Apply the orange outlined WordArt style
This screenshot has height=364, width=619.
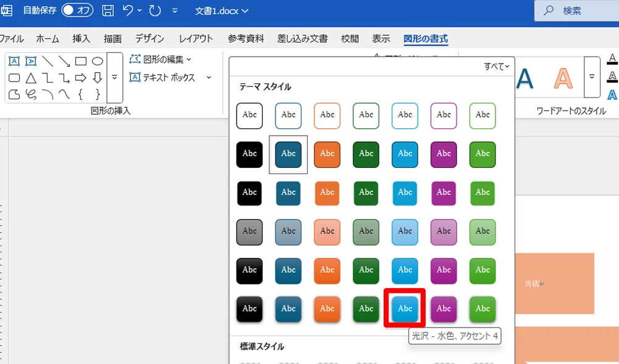tap(563, 78)
